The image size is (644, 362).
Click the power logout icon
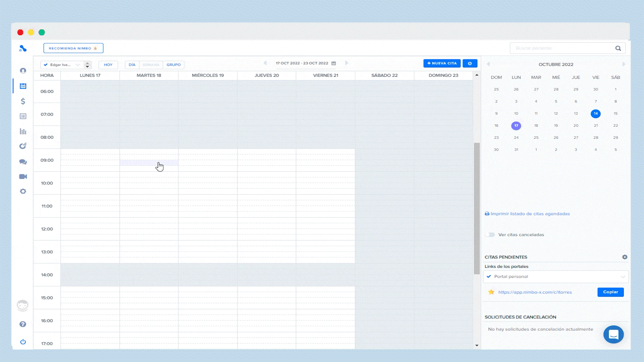click(x=23, y=342)
